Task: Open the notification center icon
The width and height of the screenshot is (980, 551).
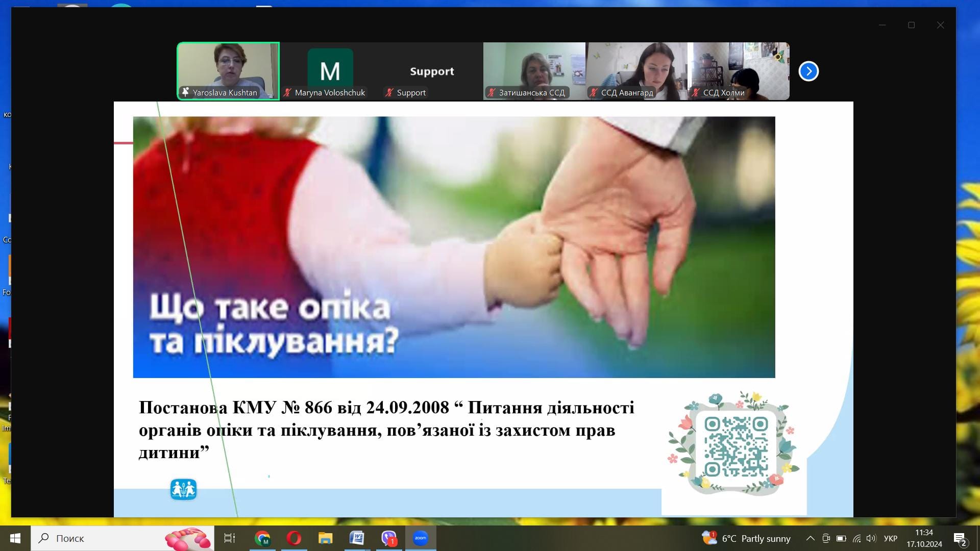Action: pos(960,539)
